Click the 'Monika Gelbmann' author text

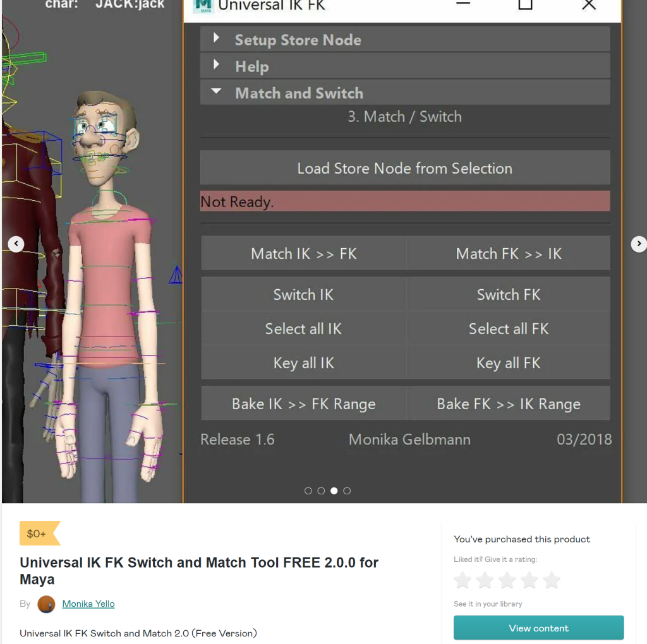tap(409, 439)
